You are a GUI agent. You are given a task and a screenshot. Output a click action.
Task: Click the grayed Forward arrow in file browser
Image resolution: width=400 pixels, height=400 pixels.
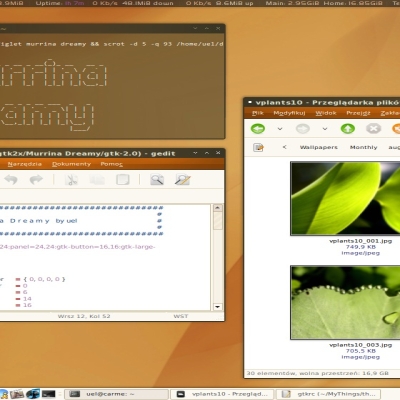[x=303, y=129]
